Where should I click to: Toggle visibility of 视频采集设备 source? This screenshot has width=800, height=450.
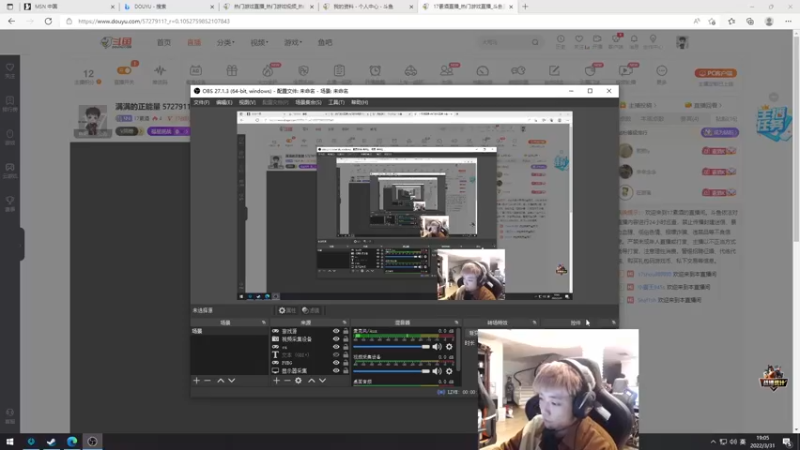tap(336, 339)
